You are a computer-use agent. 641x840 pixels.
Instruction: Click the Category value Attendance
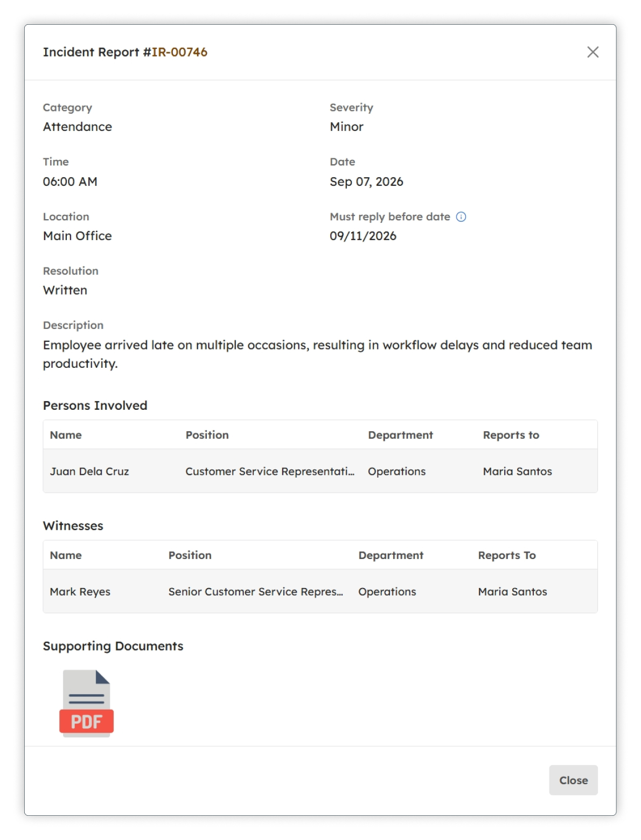[78, 127]
